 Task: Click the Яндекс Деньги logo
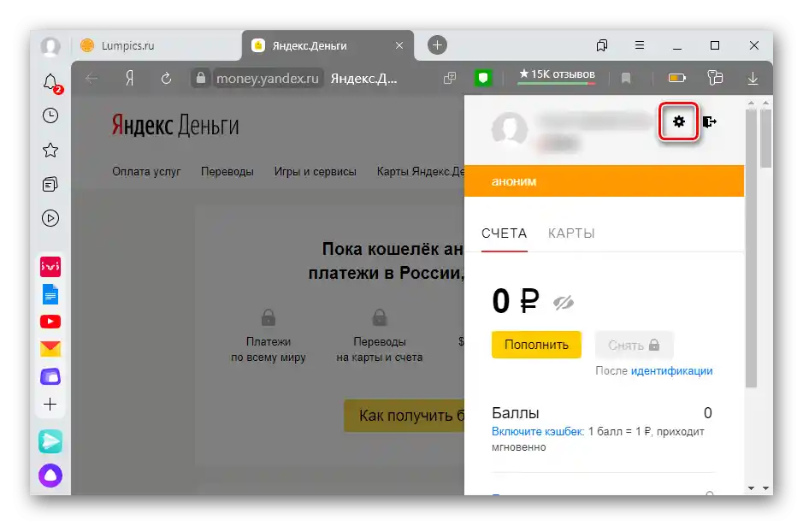(x=175, y=126)
